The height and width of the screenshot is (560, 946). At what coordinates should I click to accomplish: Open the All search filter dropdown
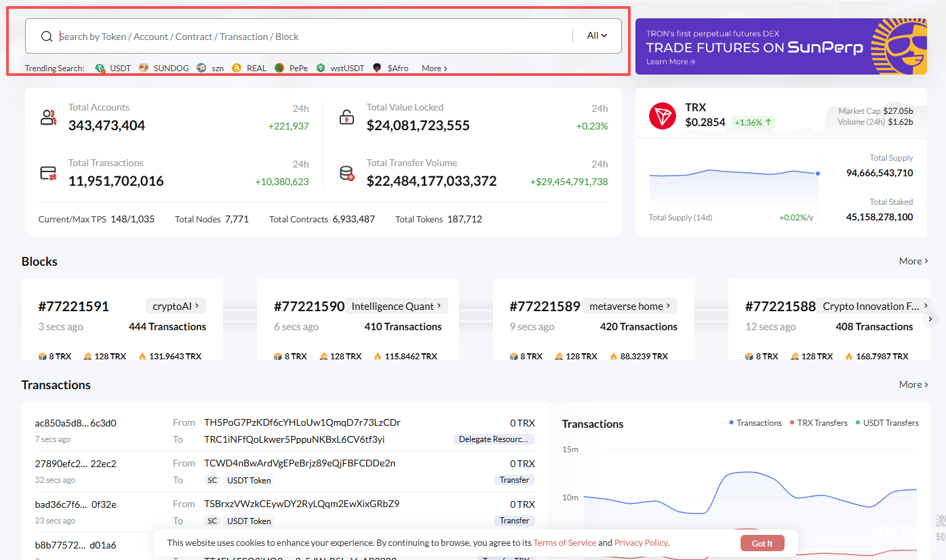coord(597,36)
